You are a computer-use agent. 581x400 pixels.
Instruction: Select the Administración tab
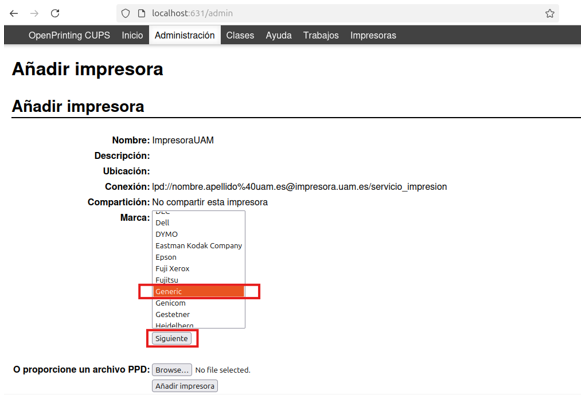(x=185, y=35)
